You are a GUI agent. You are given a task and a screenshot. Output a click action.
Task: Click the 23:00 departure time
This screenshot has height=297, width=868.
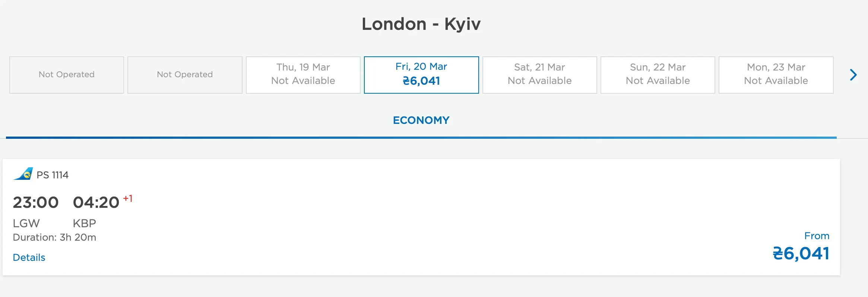click(36, 203)
